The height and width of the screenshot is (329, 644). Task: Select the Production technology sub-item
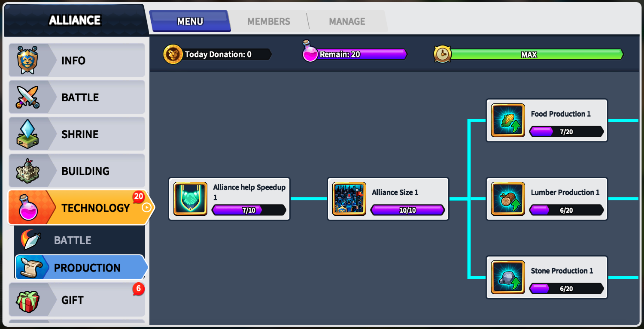[82, 268]
